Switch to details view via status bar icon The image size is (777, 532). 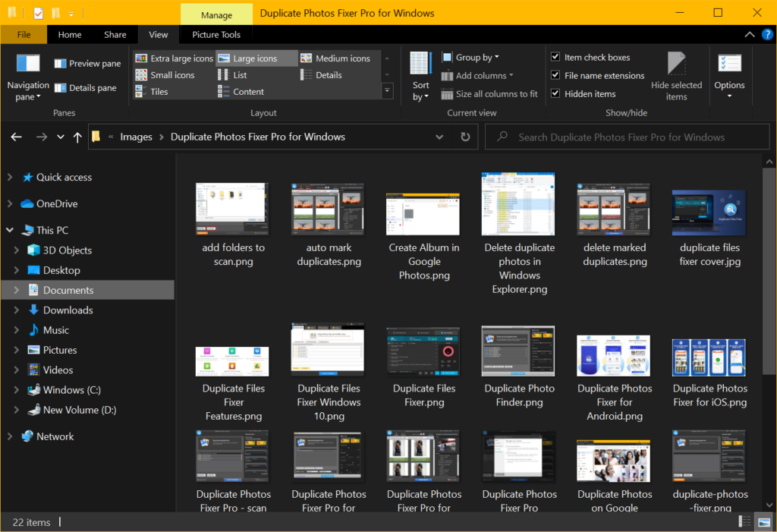(744, 521)
